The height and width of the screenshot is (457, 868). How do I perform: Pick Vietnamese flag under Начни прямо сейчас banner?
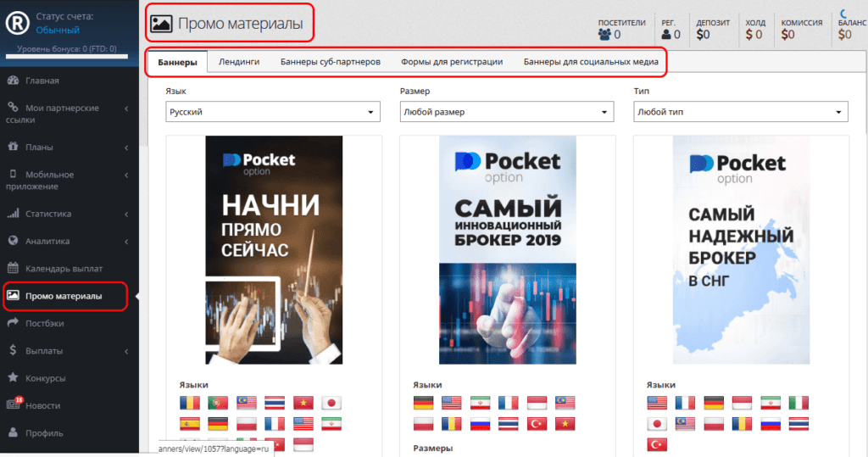tap(303, 403)
